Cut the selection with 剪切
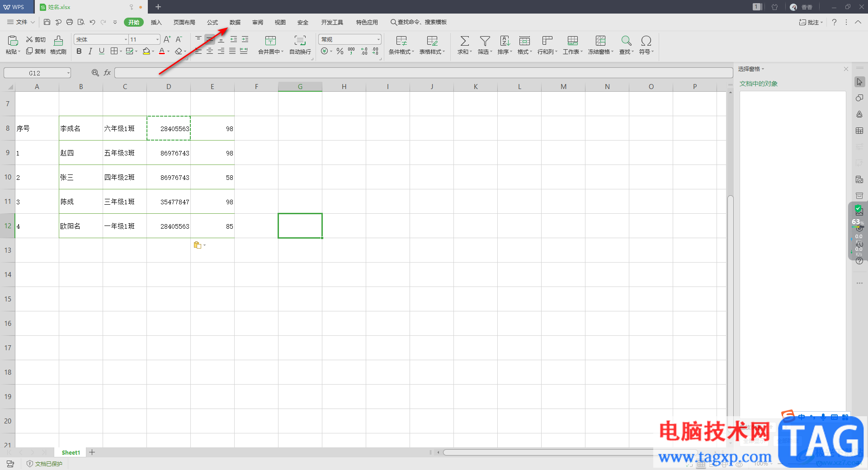This screenshot has width=868, height=470. pos(36,40)
